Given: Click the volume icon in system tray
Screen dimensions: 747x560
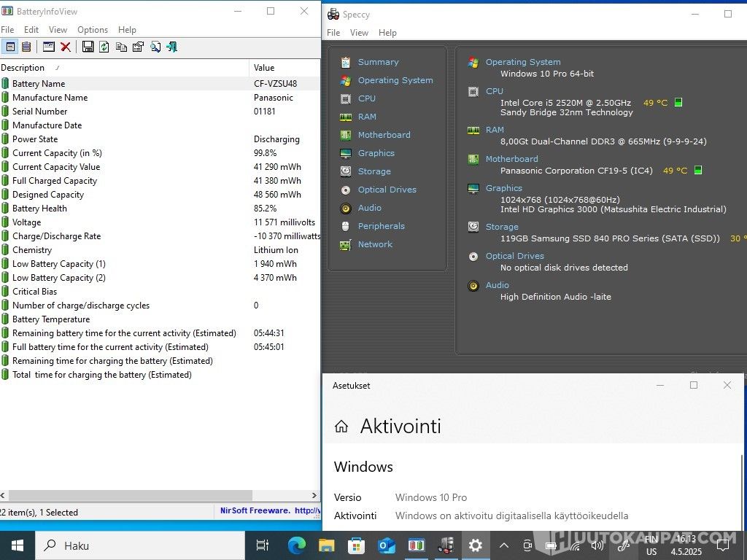Looking at the screenshot, I should 597,545.
